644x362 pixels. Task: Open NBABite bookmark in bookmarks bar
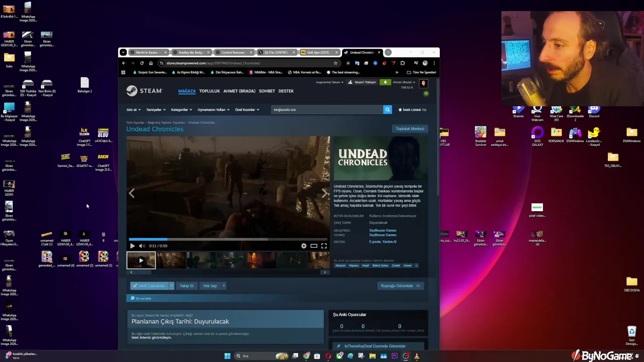(x=266, y=72)
